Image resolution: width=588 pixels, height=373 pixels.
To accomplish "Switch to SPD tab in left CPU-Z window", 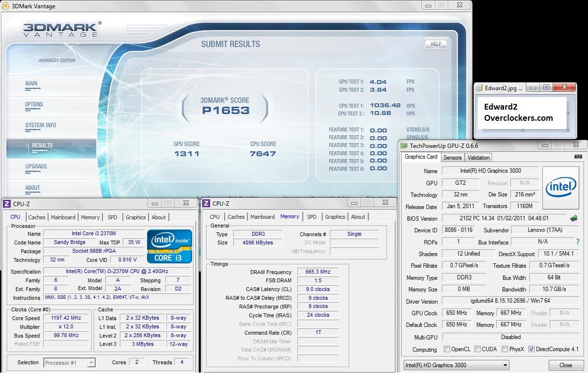I will point(113,217).
